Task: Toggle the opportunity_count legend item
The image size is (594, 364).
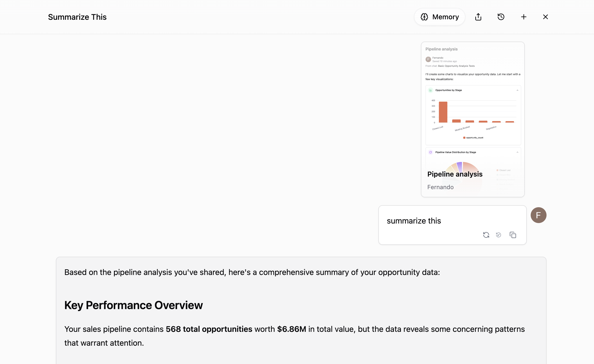Action: tap(473, 138)
